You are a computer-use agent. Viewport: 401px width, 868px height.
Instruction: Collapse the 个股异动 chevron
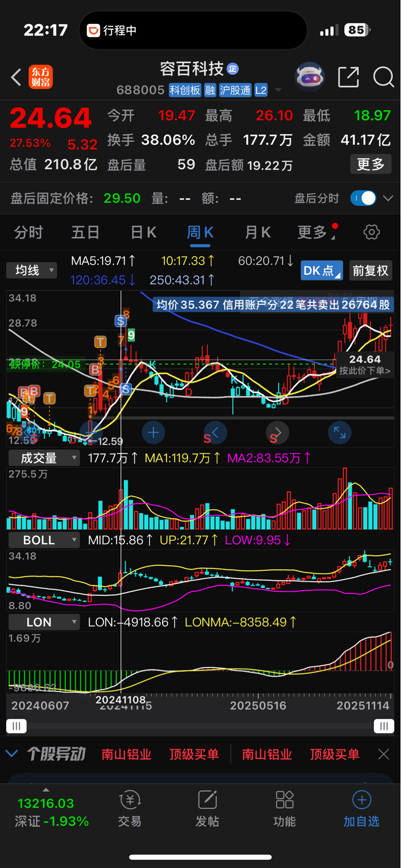(x=11, y=754)
